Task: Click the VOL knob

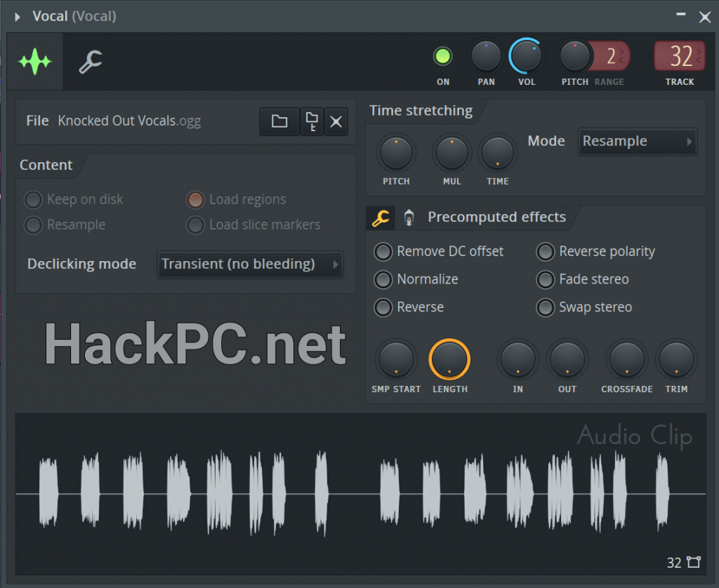Action: point(527,56)
